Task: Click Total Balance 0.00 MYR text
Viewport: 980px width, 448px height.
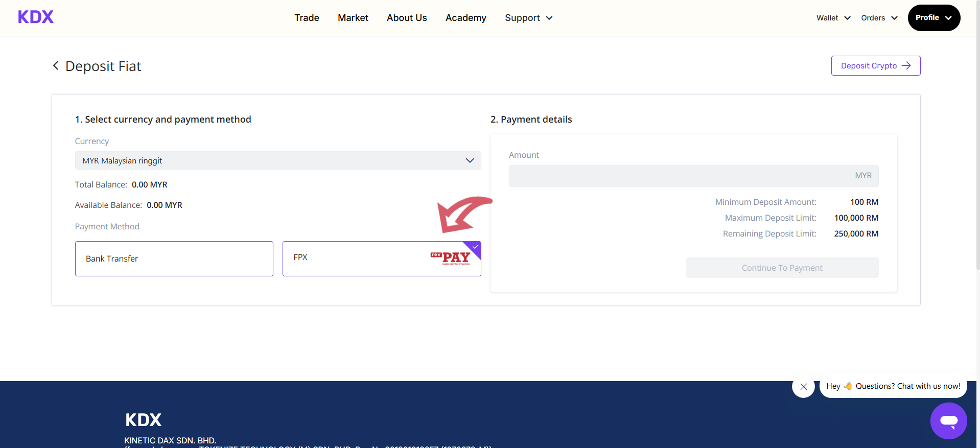Action: click(x=121, y=185)
